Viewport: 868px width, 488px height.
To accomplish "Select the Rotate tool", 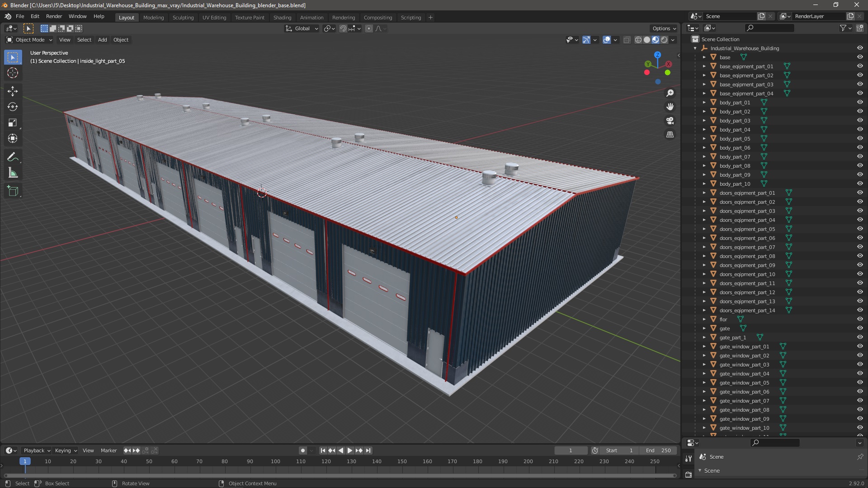I will [13, 107].
